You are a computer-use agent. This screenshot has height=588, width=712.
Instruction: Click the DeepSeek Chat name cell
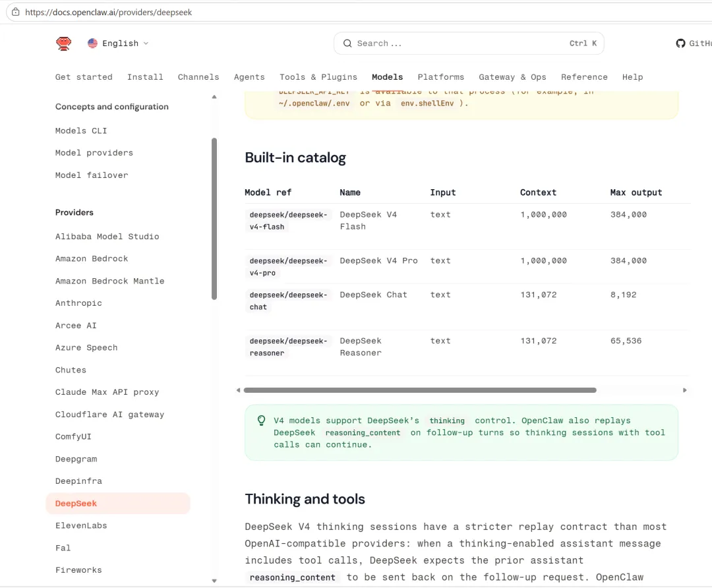[x=373, y=295]
